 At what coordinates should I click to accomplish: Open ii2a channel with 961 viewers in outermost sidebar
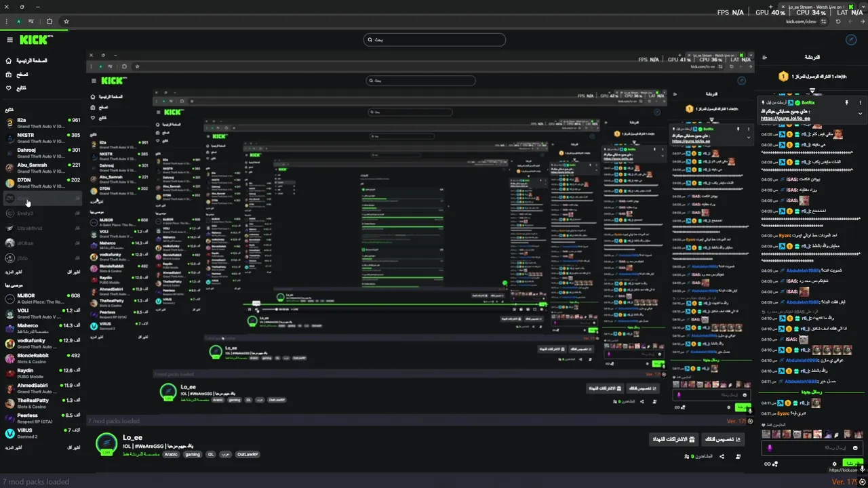point(43,123)
